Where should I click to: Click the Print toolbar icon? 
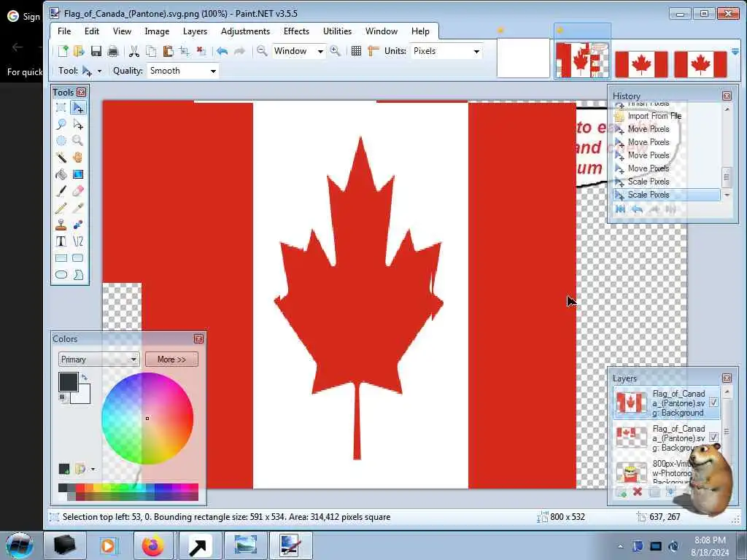[113, 51]
